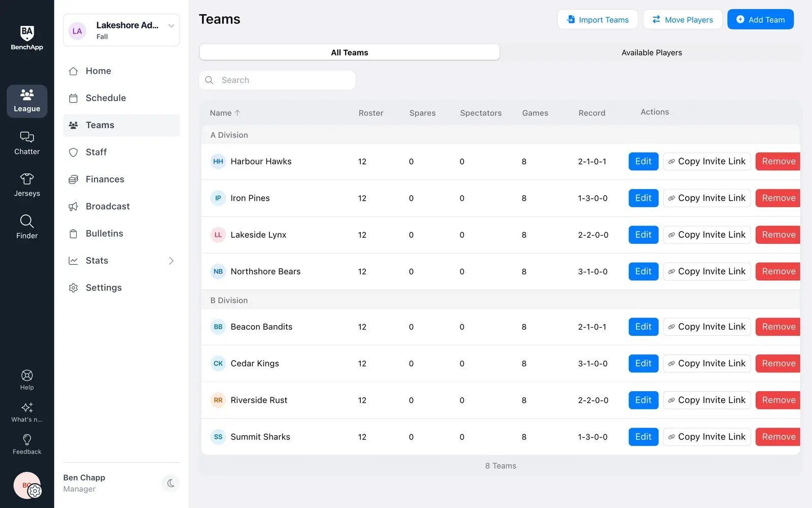812x508 pixels.
Task: Edit the Harbour Hawks team
Action: 644,162
